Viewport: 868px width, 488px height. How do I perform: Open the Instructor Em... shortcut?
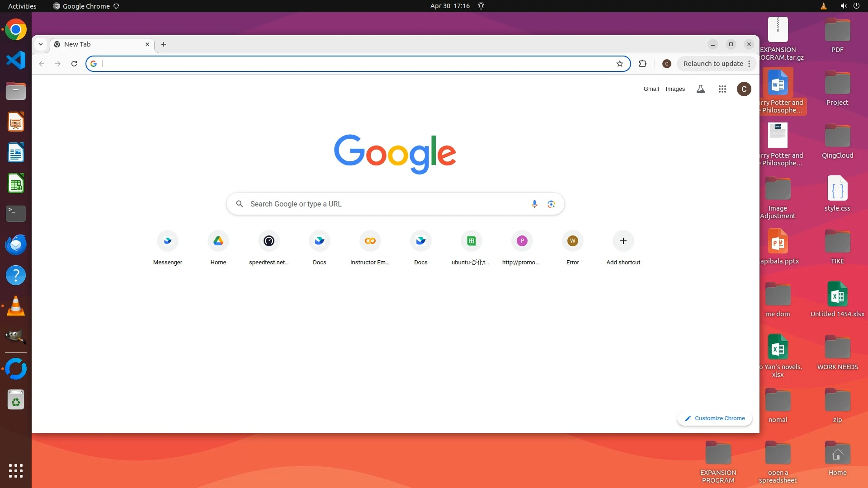370,241
